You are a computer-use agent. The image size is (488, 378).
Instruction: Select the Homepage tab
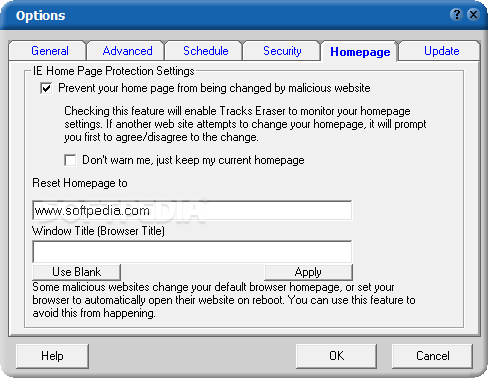point(360,52)
